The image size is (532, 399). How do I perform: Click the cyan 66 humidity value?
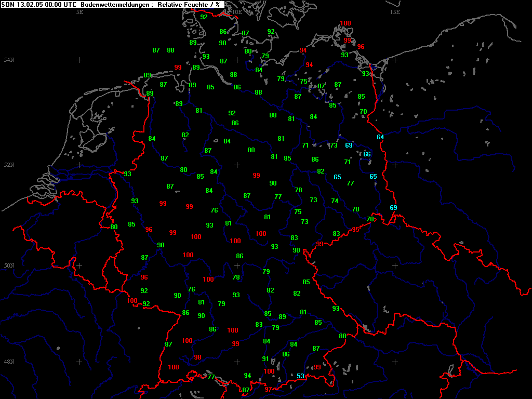(x=367, y=154)
